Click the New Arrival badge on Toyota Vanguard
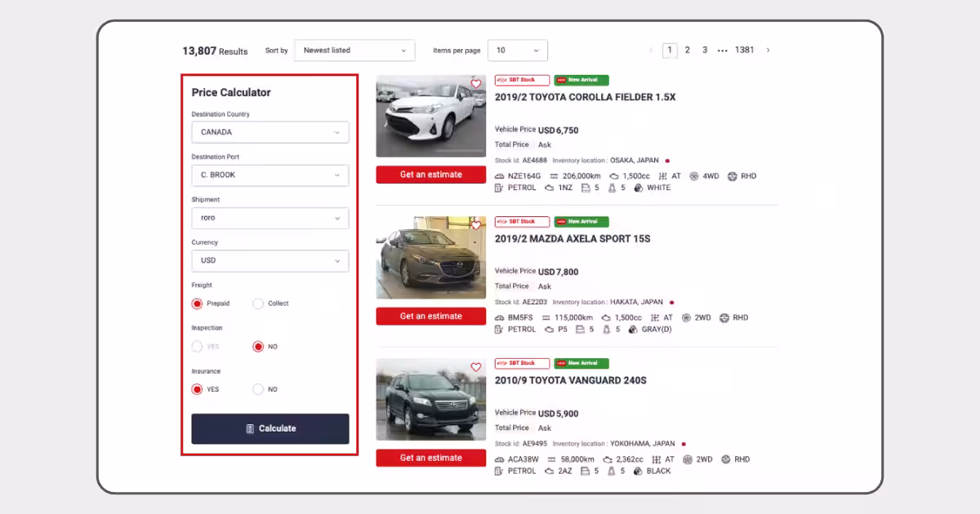The width and height of the screenshot is (980, 514). click(x=581, y=363)
